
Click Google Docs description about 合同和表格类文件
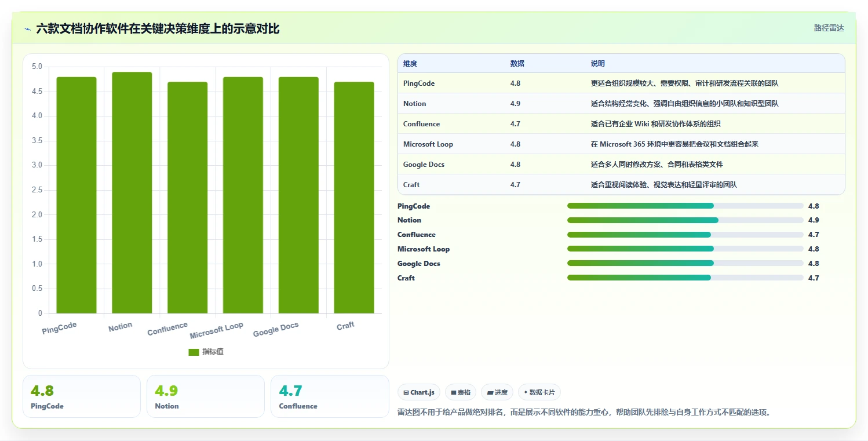pyautogui.click(x=657, y=165)
